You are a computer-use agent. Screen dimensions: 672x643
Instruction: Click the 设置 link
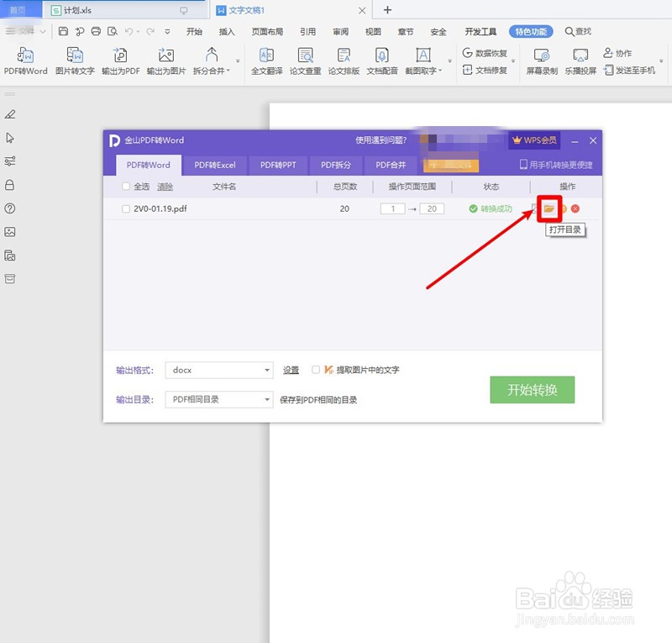coord(291,370)
